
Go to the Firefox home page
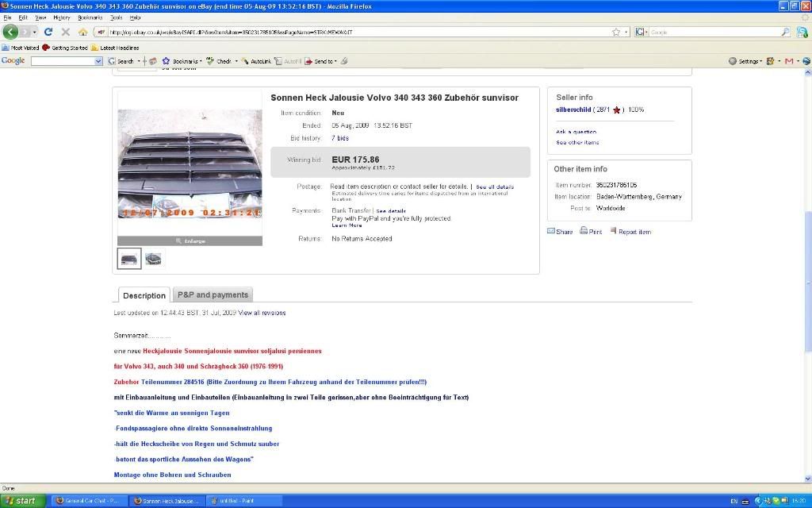pos(82,32)
